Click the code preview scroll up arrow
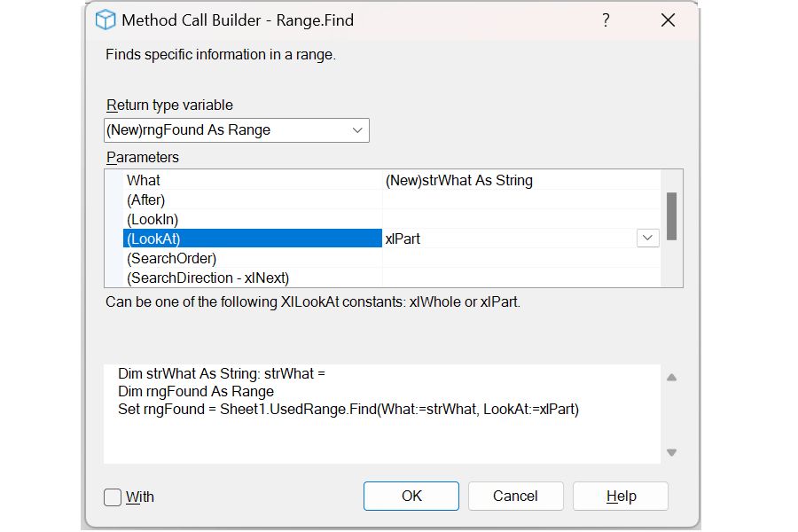Viewport: 798px width, 532px height. [x=672, y=377]
